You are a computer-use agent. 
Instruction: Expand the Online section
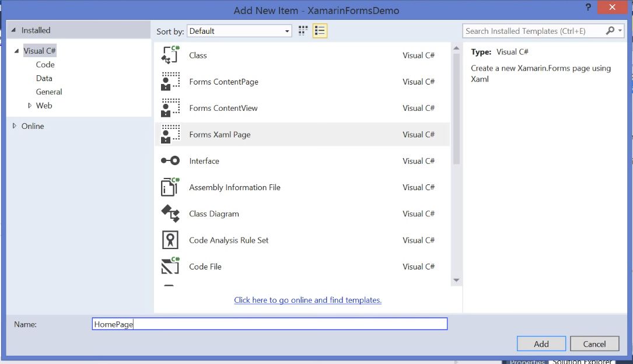point(14,126)
